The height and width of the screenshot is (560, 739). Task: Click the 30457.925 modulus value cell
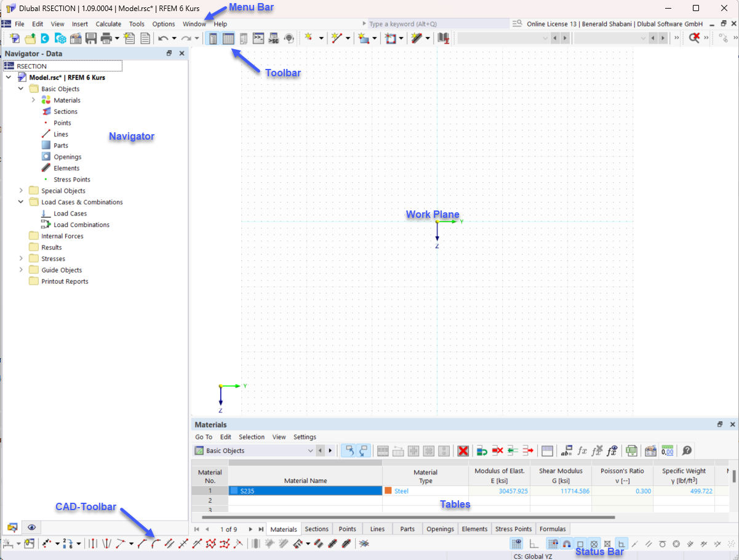pos(499,490)
